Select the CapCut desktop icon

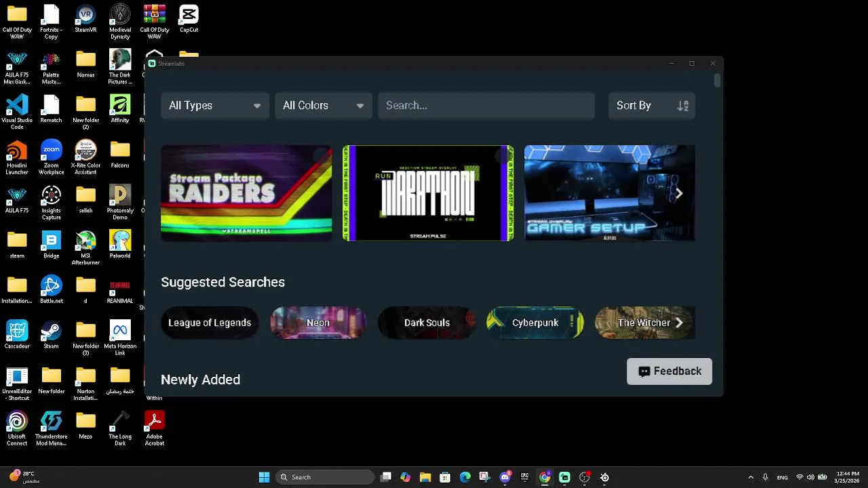[189, 20]
